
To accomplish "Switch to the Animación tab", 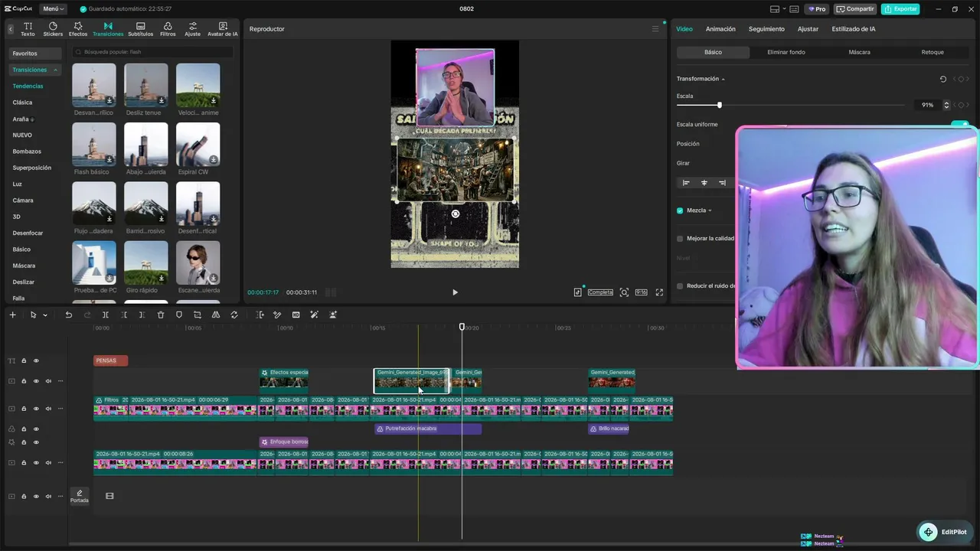I will coord(720,29).
